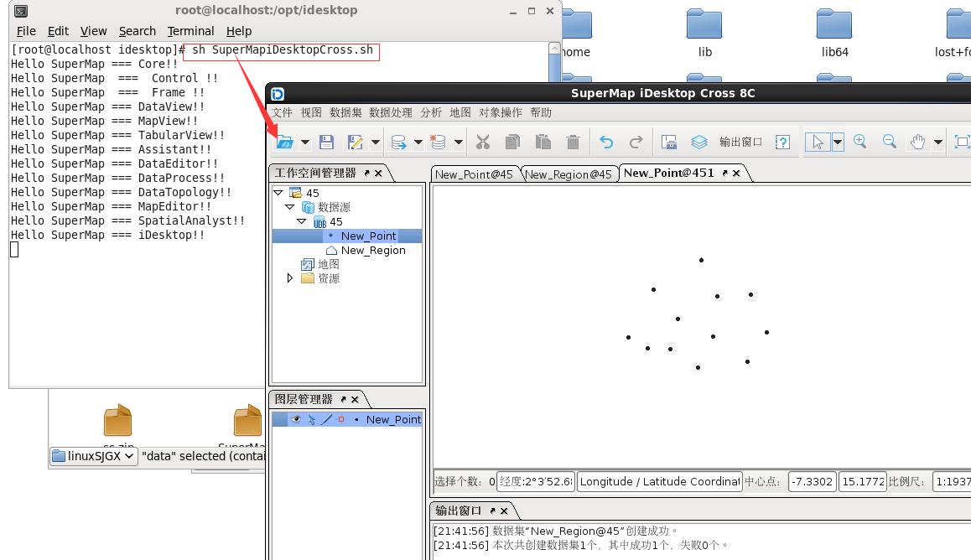Open dropdown beside pan hand tool
The height and width of the screenshot is (560, 971).
[938, 143]
